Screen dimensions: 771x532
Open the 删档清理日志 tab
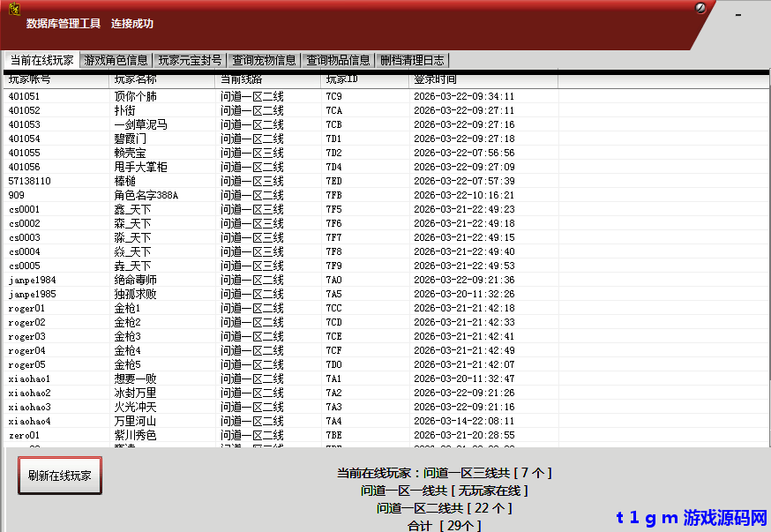(x=412, y=61)
